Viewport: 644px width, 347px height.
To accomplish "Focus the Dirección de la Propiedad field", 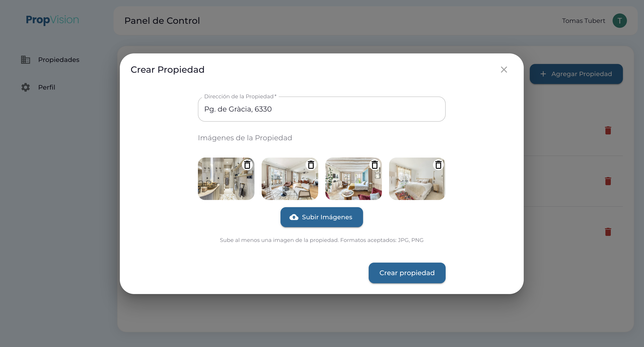I will click(x=322, y=109).
